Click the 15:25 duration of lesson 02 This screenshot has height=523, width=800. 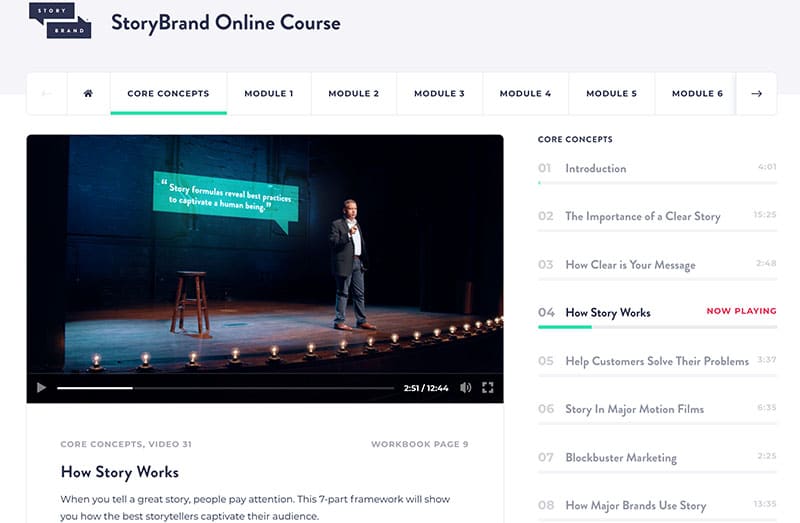pos(765,214)
